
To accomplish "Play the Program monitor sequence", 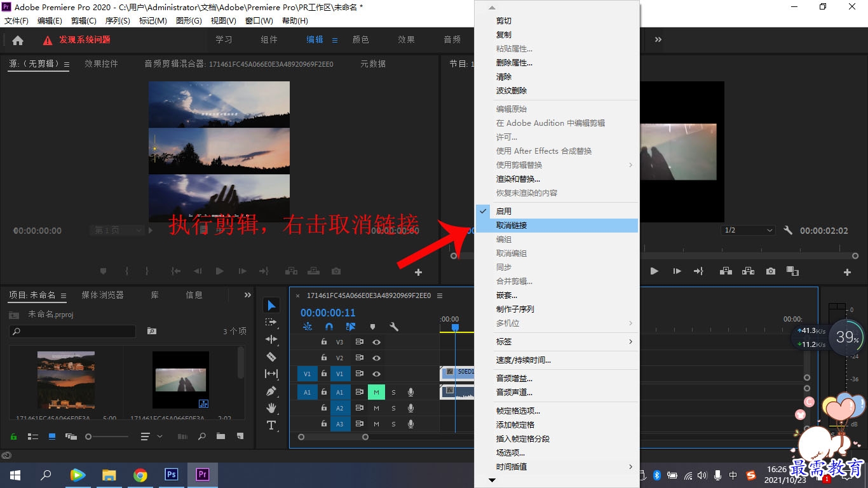I will click(x=654, y=271).
